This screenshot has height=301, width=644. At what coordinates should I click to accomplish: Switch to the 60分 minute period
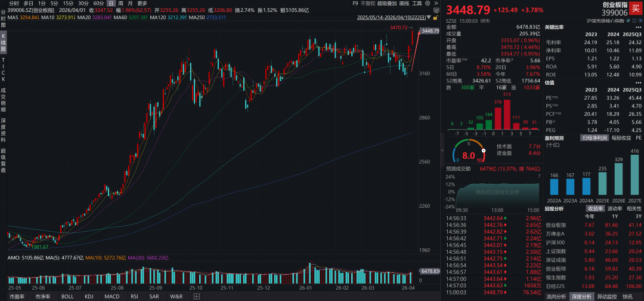tap(98, 4)
